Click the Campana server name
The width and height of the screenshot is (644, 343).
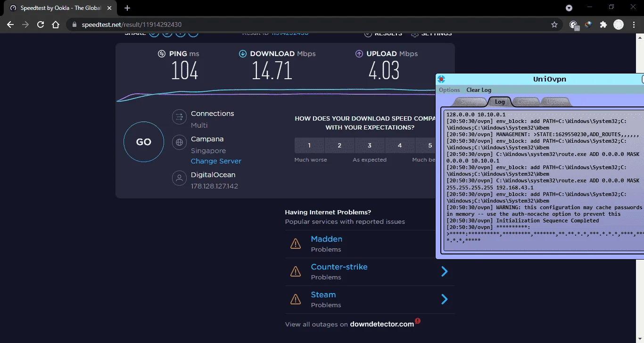pyautogui.click(x=207, y=139)
